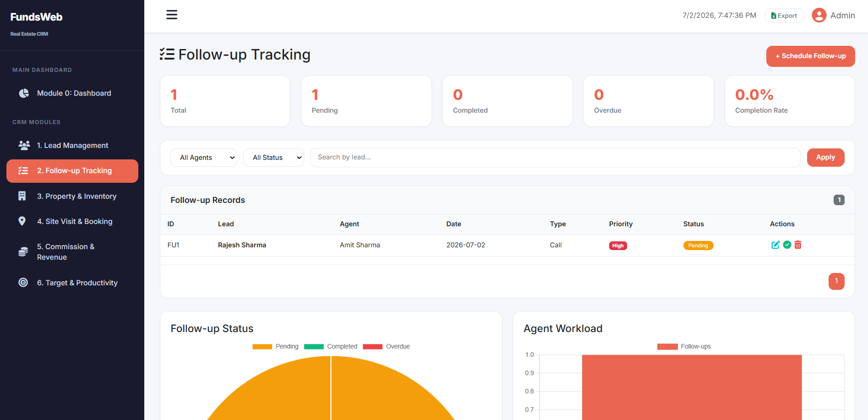
Task: Click the Lead column header
Action: 226,224
